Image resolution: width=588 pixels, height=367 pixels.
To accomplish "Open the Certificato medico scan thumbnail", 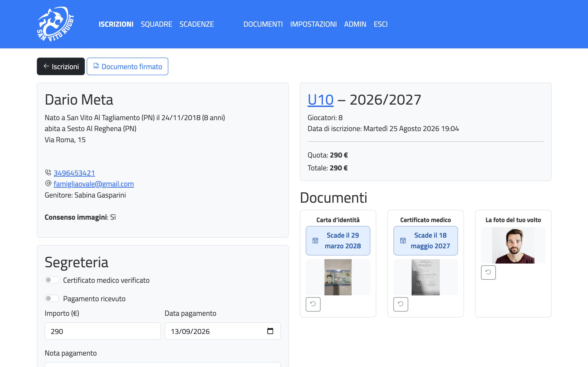I will point(425,277).
